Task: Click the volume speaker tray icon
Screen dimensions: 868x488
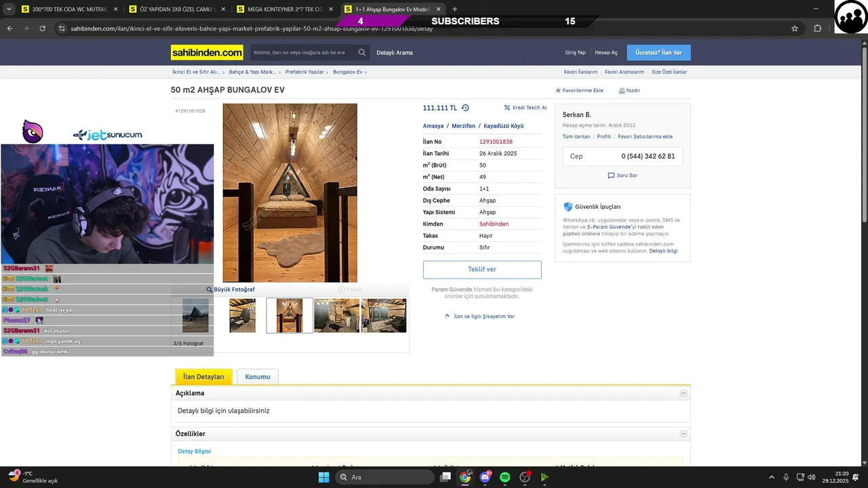Action: [x=812, y=477]
